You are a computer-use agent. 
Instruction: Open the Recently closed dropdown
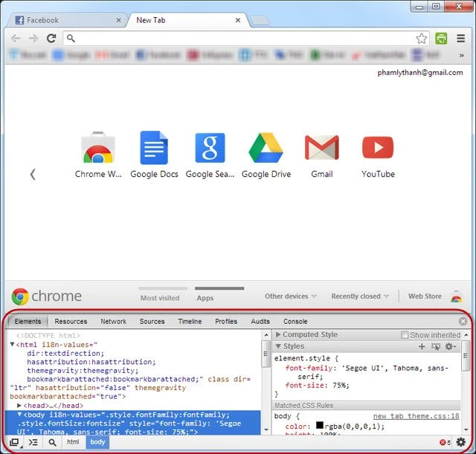pyautogui.click(x=360, y=296)
